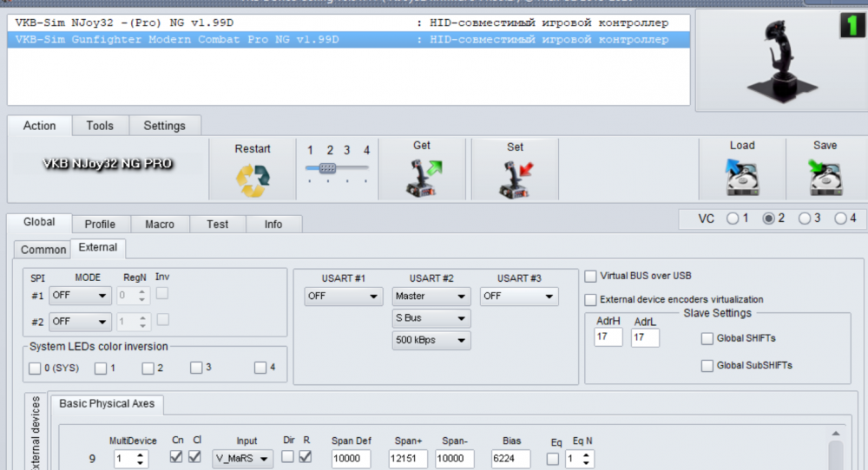
Task: Click the green number 1 indicator
Action: pyautogui.click(x=852, y=25)
